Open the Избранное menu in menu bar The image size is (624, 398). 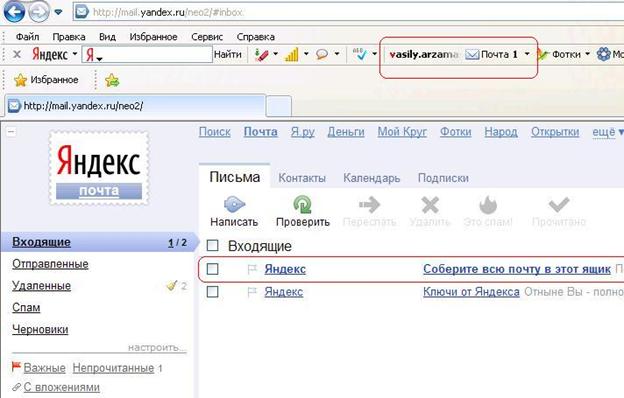coord(153,37)
